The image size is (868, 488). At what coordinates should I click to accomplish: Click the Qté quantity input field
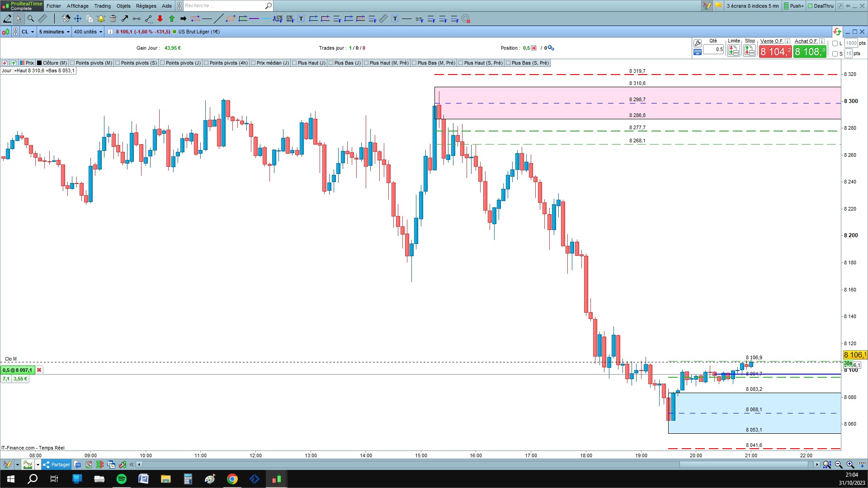pyautogui.click(x=714, y=49)
